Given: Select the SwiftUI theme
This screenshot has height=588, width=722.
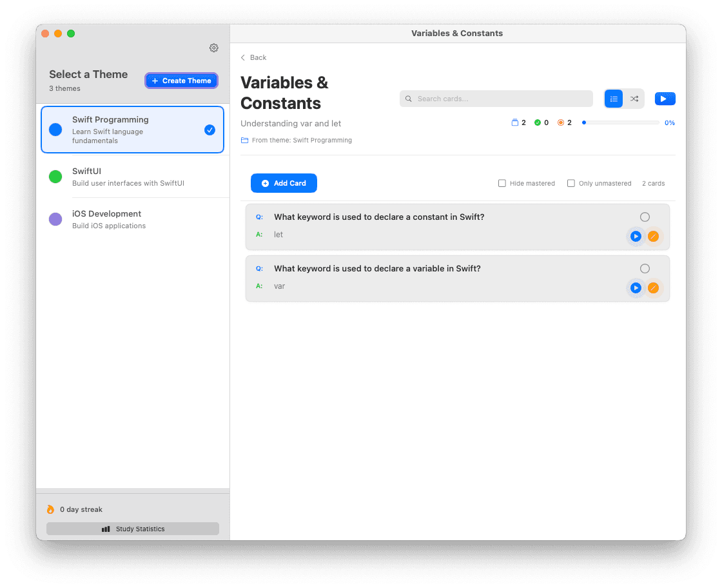Looking at the screenshot, I should (x=132, y=176).
